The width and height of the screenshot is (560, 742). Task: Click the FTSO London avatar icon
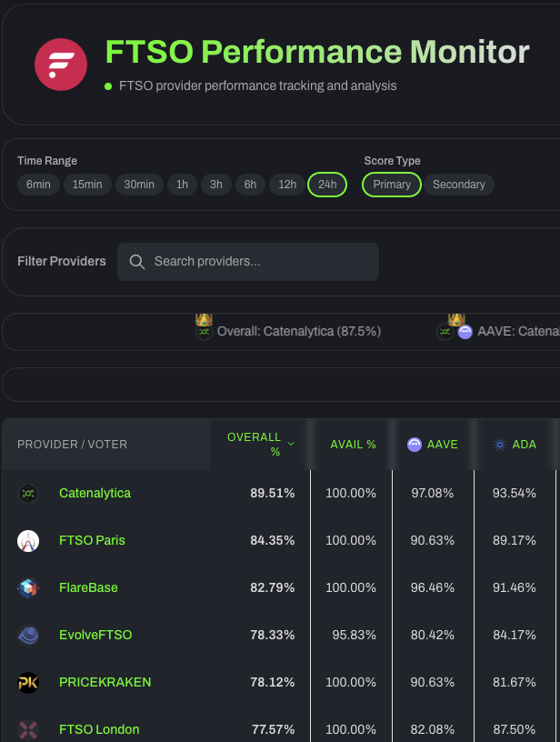click(x=28, y=730)
